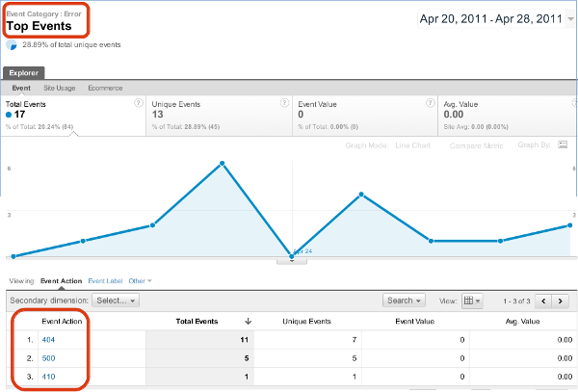
Task: Switch to the Site Usage sub-tab
Action: [60, 88]
